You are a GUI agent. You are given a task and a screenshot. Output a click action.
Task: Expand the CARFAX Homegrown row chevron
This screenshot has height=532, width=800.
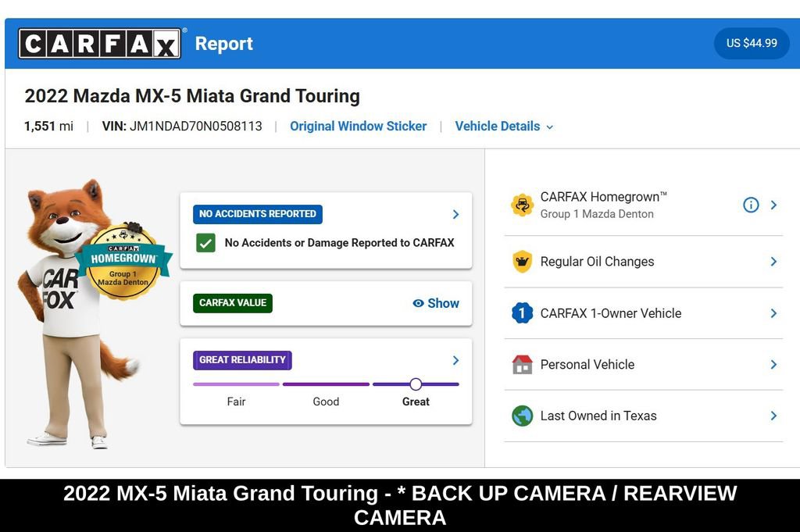(774, 205)
